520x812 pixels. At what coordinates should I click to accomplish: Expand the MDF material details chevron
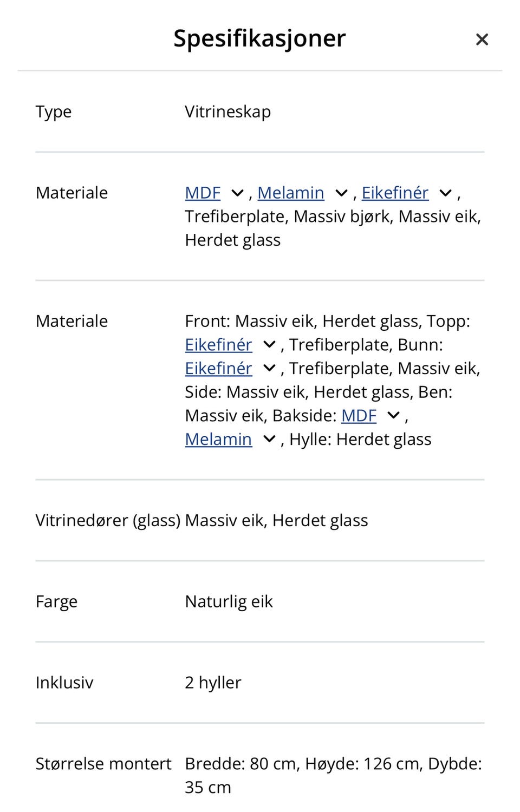coord(237,193)
